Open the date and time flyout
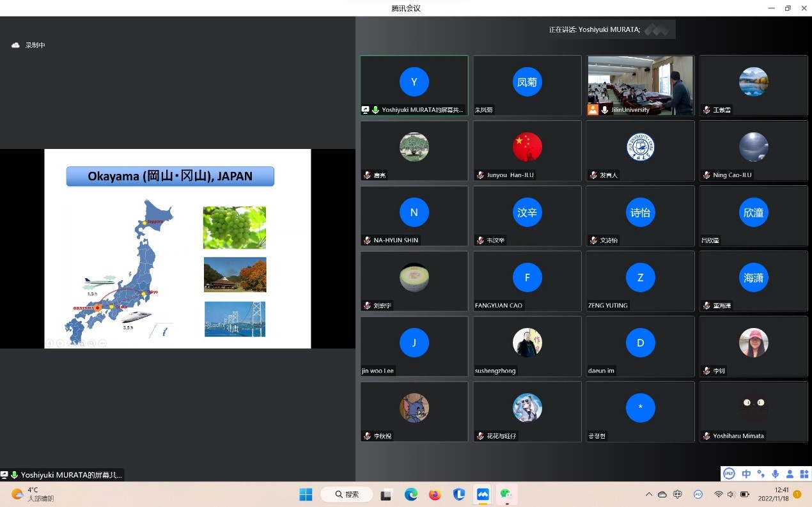 point(774,494)
